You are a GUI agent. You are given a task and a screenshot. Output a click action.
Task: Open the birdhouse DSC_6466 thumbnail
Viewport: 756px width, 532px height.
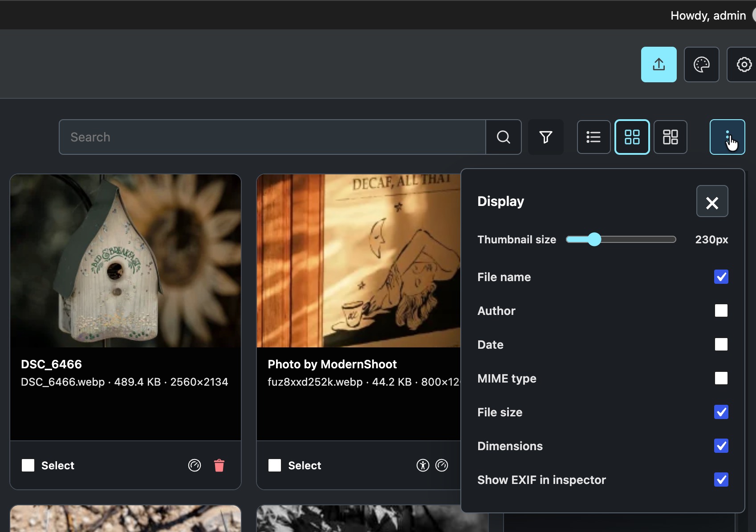tap(126, 261)
